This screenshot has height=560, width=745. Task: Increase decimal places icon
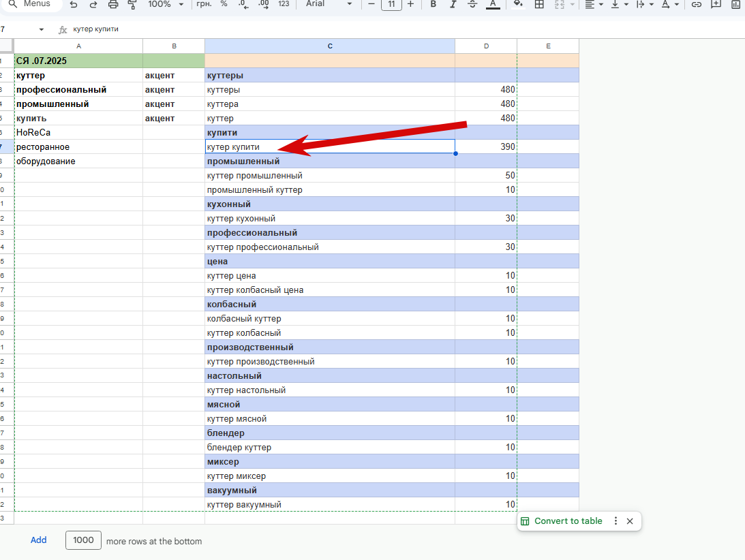click(x=263, y=4)
